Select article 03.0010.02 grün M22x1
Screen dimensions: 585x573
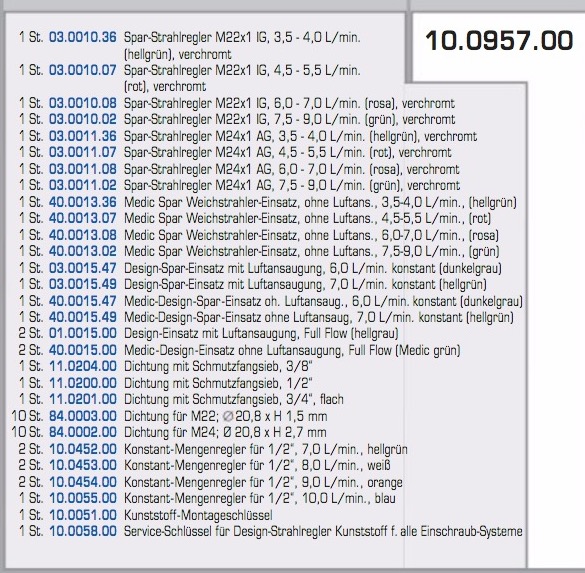pyautogui.click(x=82, y=119)
